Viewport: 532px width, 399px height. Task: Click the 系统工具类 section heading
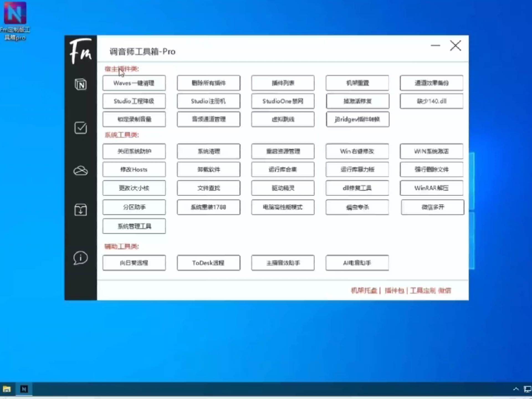click(x=122, y=135)
